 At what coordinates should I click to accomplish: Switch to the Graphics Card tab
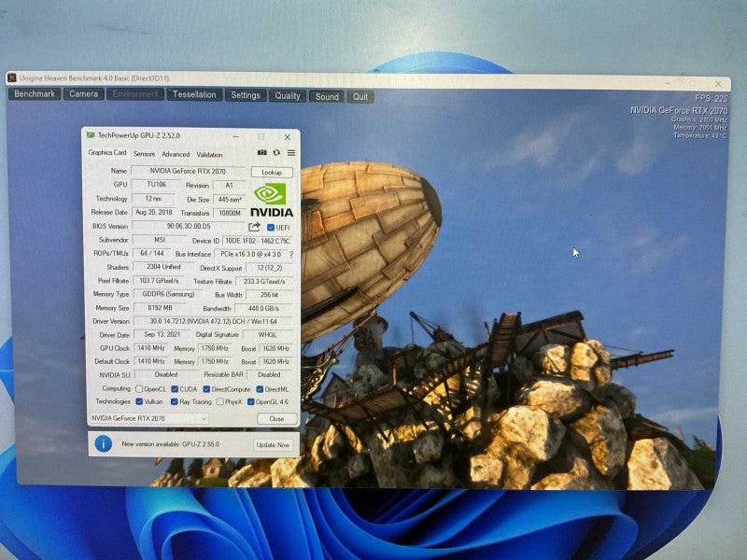pos(107,152)
